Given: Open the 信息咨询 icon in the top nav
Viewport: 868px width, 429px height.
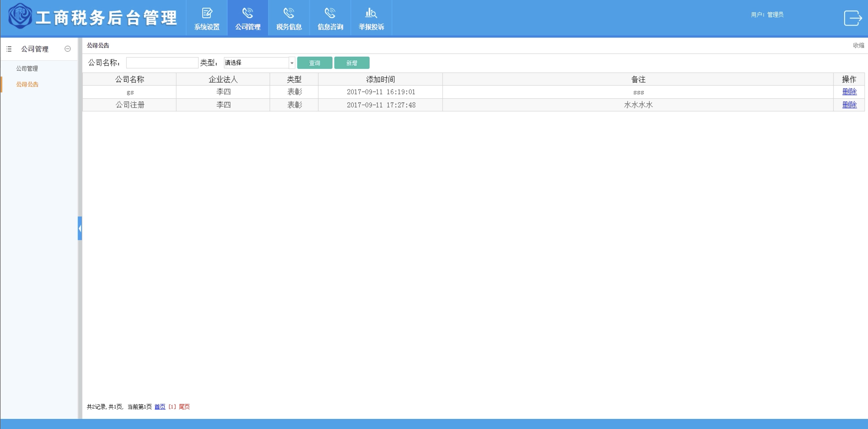Looking at the screenshot, I should (330, 14).
